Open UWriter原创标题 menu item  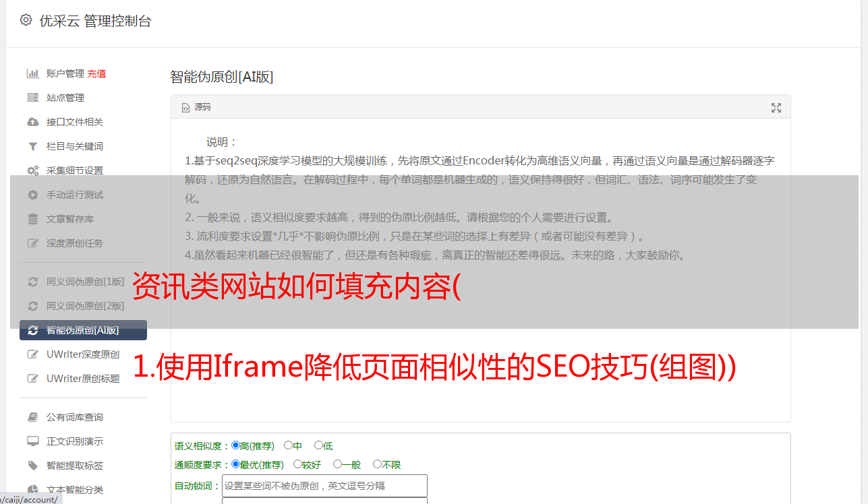(83, 379)
